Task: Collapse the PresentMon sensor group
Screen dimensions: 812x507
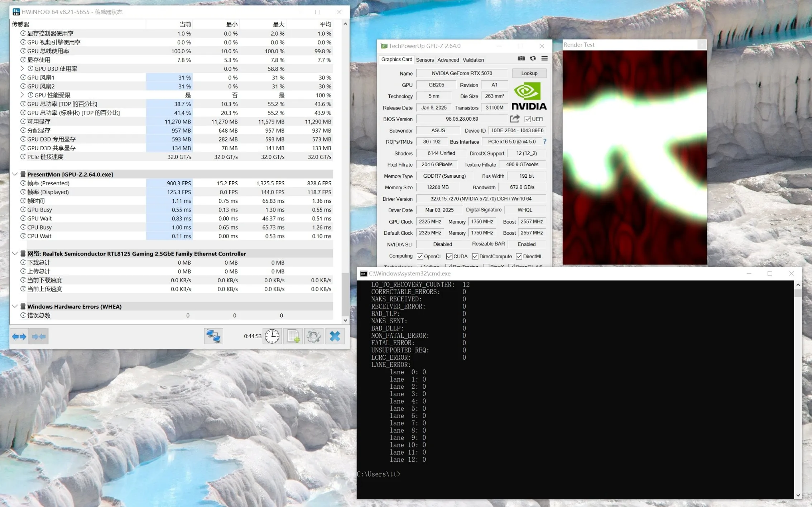Action: pyautogui.click(x=15, y=174)
